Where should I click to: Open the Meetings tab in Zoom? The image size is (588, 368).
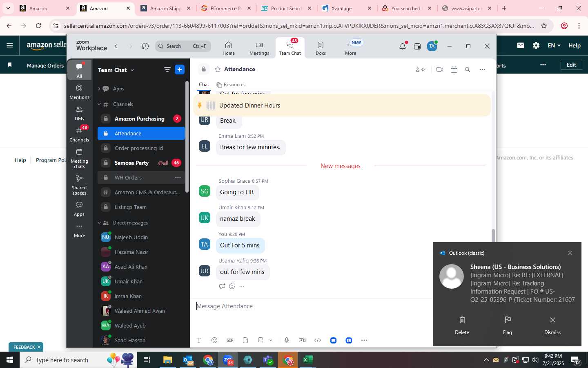[259, 48]
